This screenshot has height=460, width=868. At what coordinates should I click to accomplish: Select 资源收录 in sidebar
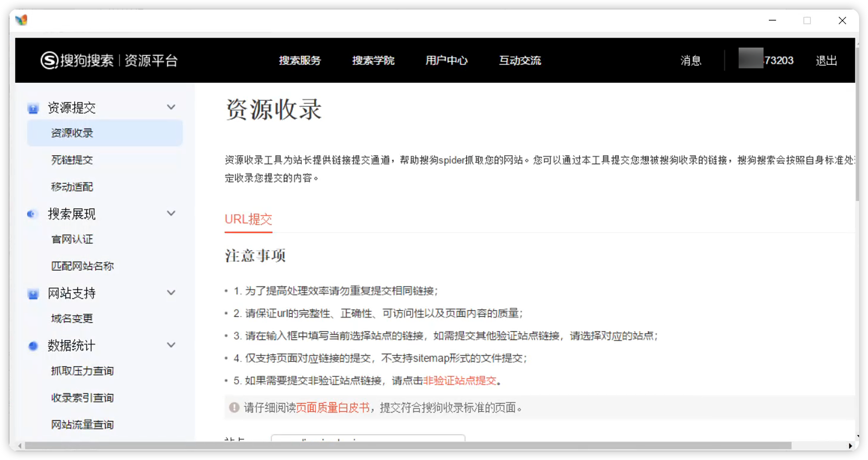105,133
